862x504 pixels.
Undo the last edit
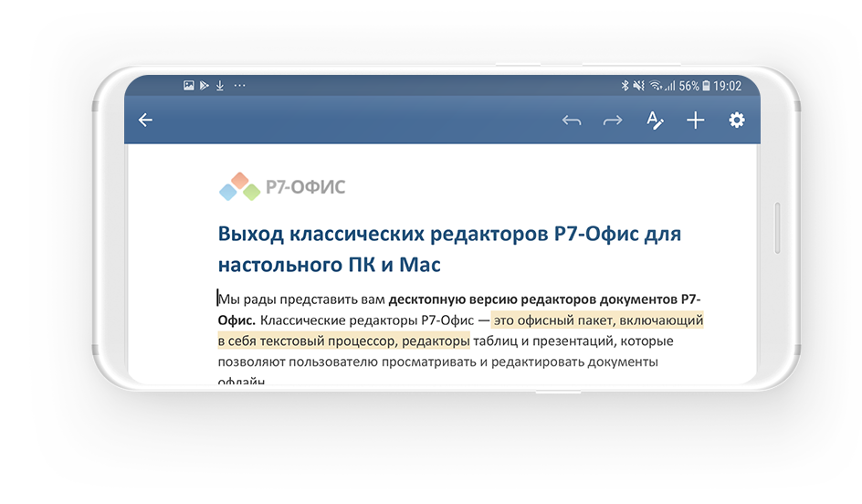pos(572,121)
